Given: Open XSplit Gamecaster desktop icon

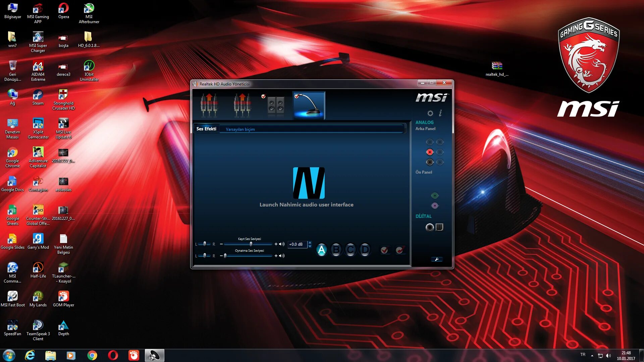Looking at the screenshot, I should click(38, 129).
